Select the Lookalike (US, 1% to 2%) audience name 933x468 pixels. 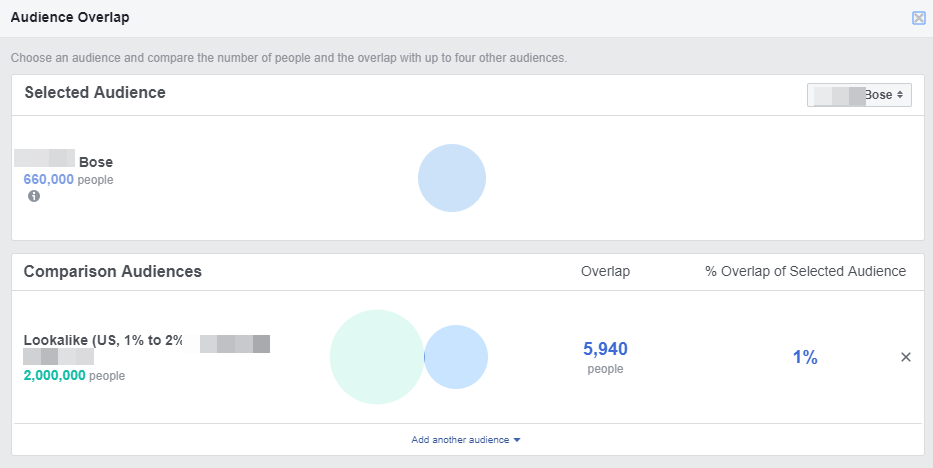coord(103,340)
